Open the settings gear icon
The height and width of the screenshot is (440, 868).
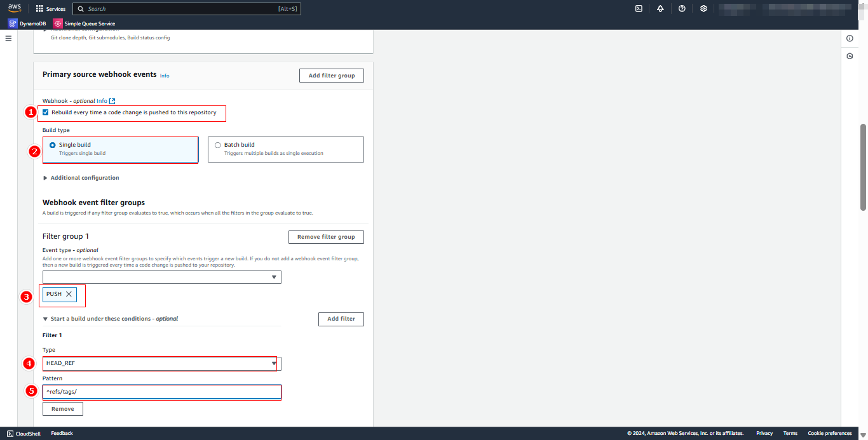[x=703, y=9]
